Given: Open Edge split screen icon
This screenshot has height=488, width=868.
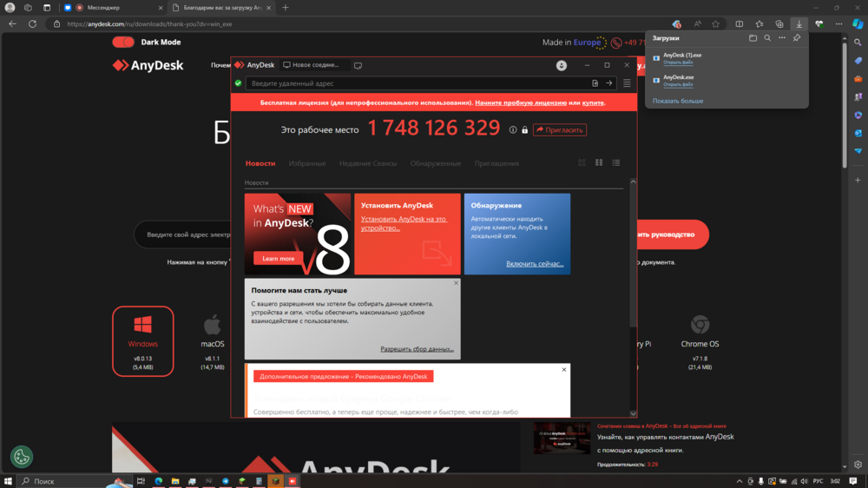Looking at the screenshot, I should tap(739, 23).
